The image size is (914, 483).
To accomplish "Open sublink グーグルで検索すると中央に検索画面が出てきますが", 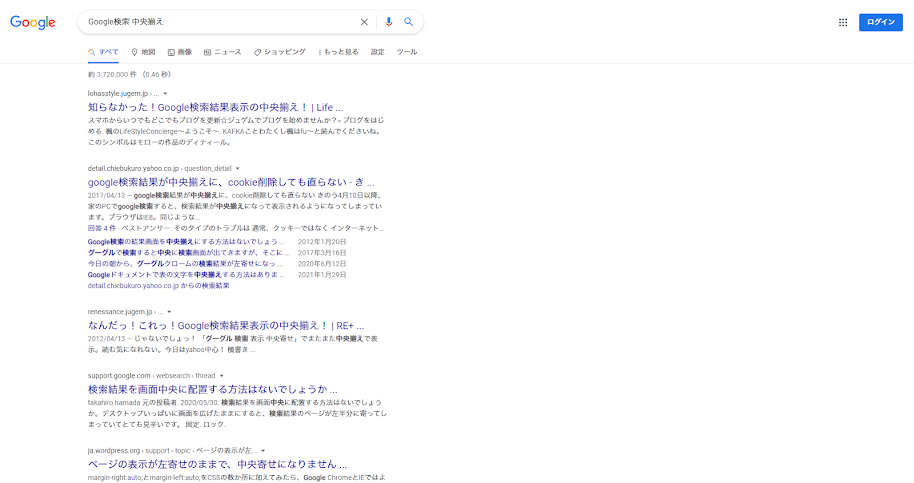I will 189,253.
